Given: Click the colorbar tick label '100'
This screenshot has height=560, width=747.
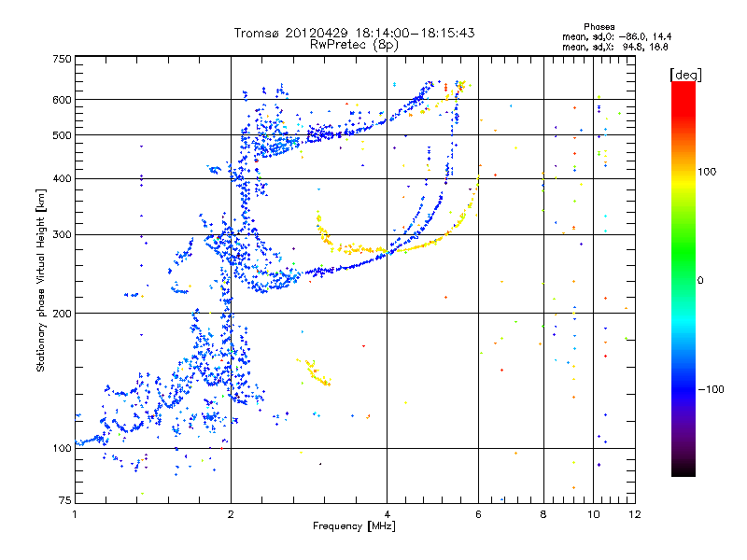Looking at the screenshot, I should click(x=707, y=172).
